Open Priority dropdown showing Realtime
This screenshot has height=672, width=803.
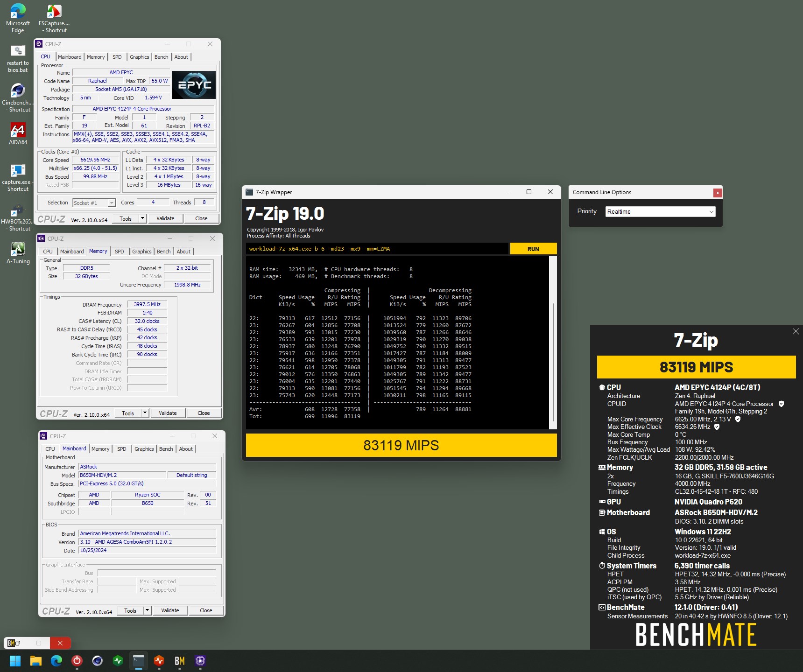click(660, 211)
